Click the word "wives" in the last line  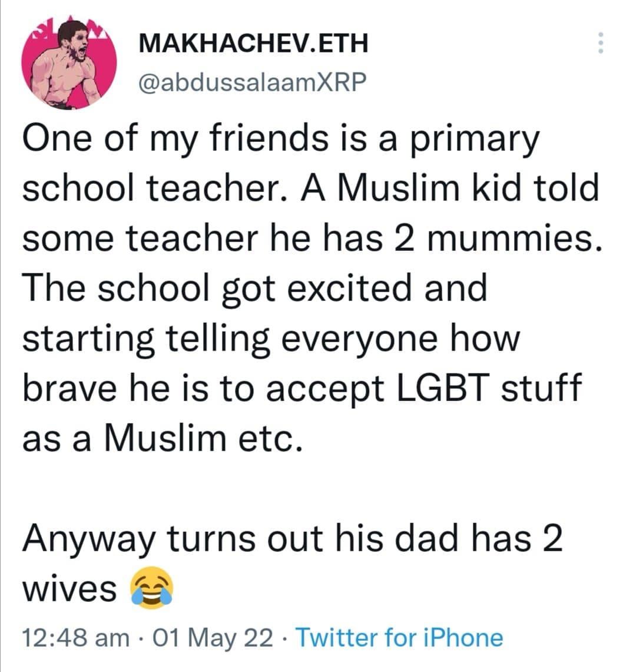pyautogui.click(x=69, y=589)
